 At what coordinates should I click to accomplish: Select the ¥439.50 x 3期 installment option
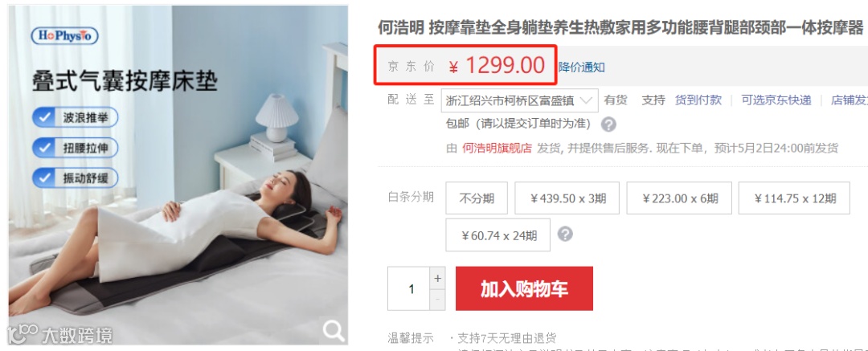(x=567, y=198)
